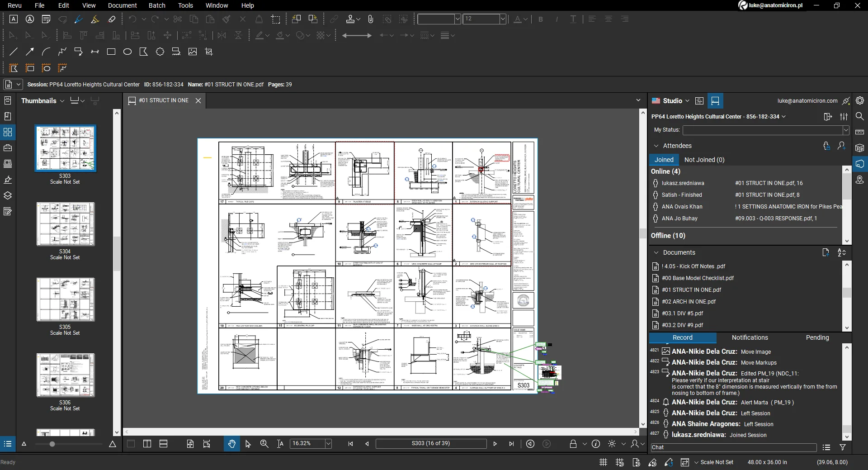The image size is (868, 470).
Task: Adjust the thumbnail size slider
Action: pyautogui.click(x=52, y=444)
